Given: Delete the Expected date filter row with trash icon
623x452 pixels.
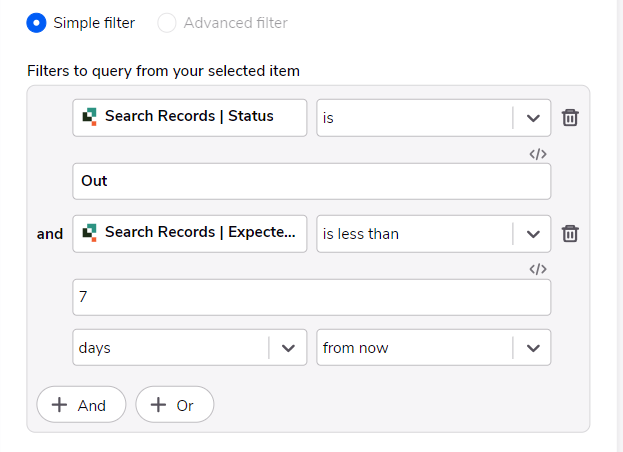Looking at the screenshot, I should click(570, 234).
